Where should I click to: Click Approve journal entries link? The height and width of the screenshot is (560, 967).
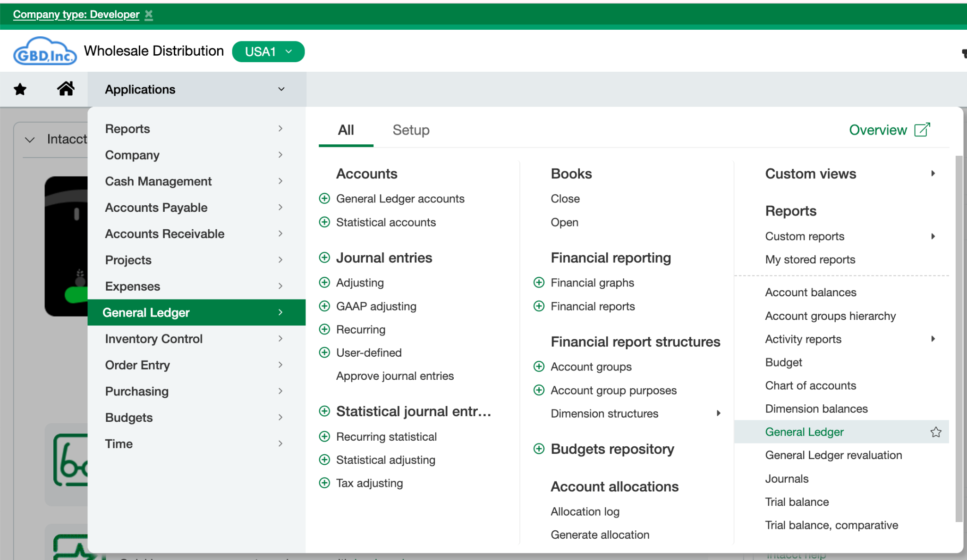tap(395, 376)
